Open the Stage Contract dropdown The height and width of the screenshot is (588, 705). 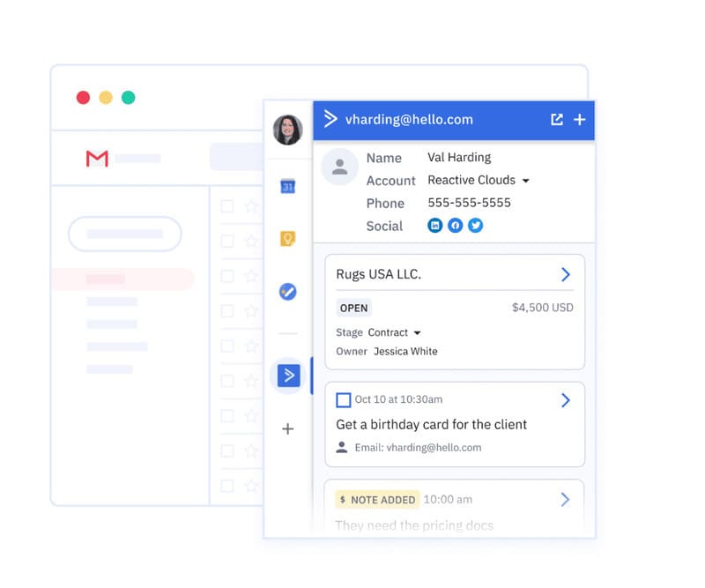click(417, 333)
